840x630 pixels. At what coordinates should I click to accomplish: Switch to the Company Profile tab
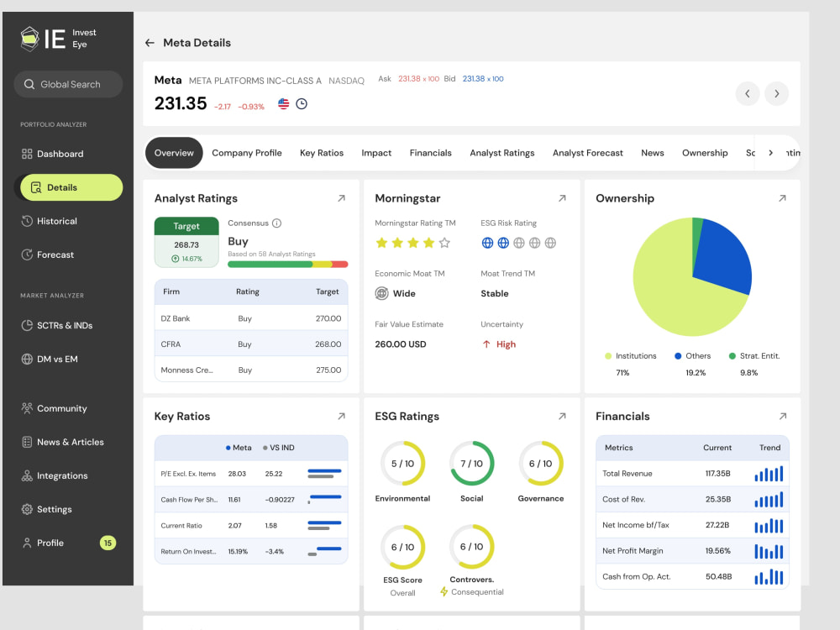click(247, 153)
